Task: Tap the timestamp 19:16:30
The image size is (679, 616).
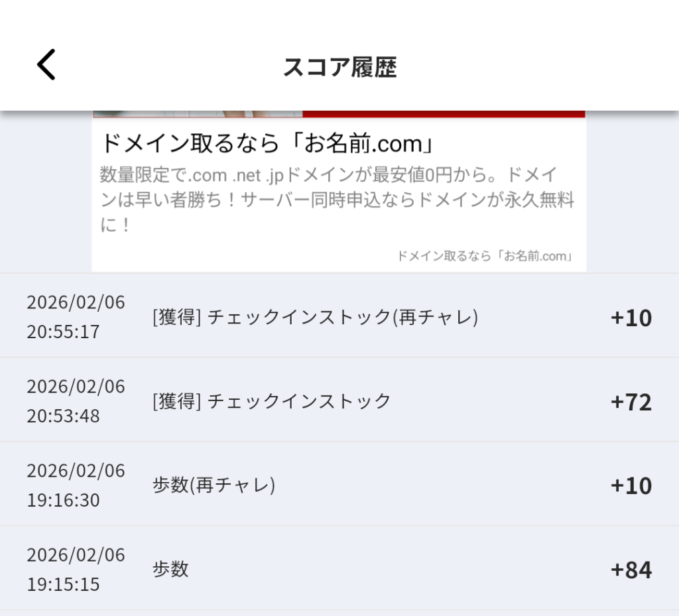Action: (63, 500)
